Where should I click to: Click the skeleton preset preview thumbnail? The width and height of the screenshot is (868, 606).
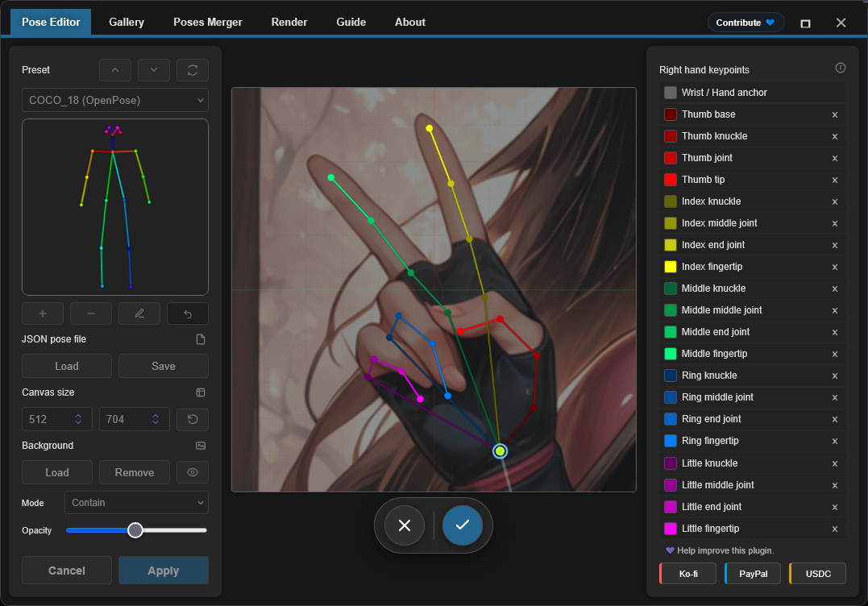tap(115, 207)
